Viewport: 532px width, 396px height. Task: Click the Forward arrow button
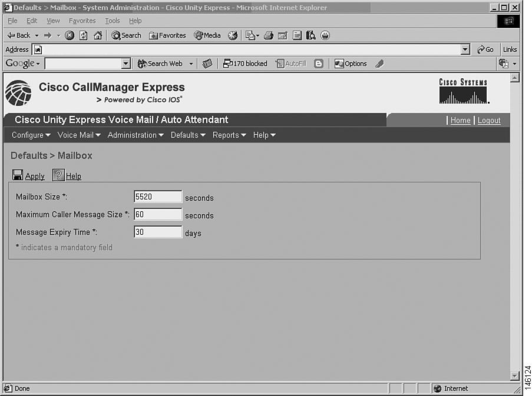tap(48, 35)
